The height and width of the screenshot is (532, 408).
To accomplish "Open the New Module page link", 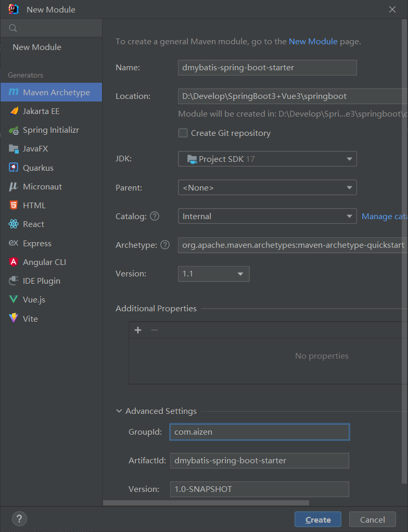I will click(313, 42).
